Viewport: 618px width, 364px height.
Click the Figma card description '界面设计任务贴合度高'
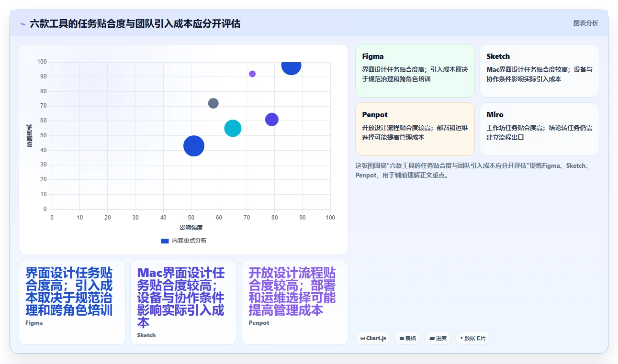tap(415, 74)
